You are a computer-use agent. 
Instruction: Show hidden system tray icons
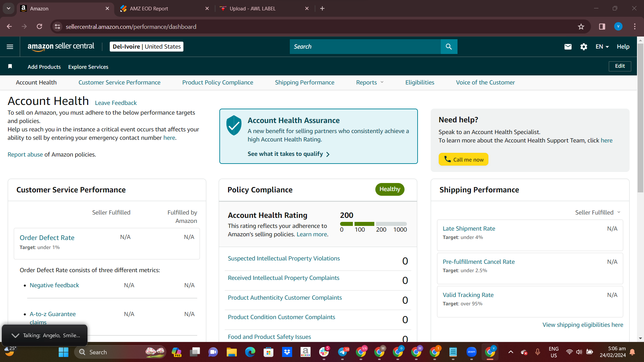(511, 352)
